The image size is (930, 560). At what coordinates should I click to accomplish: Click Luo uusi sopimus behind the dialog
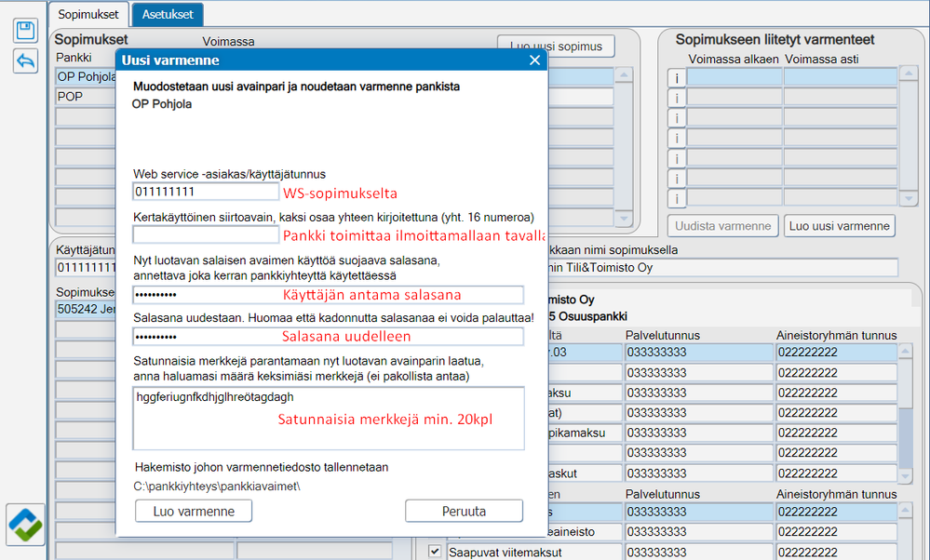556,47
